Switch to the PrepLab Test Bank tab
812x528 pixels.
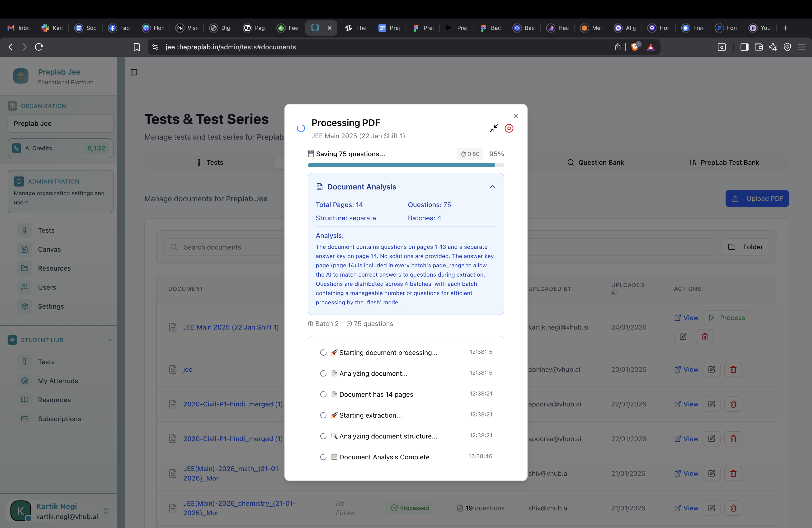tap(724, 162)
